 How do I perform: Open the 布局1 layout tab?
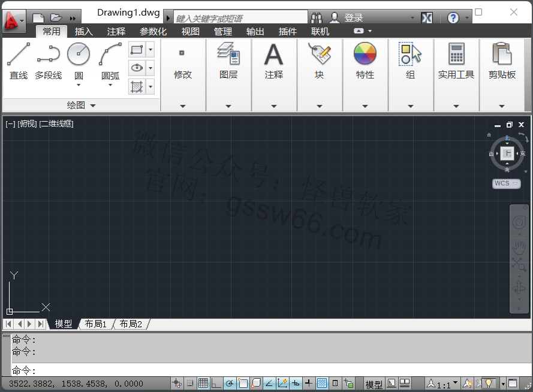(96, 324)
